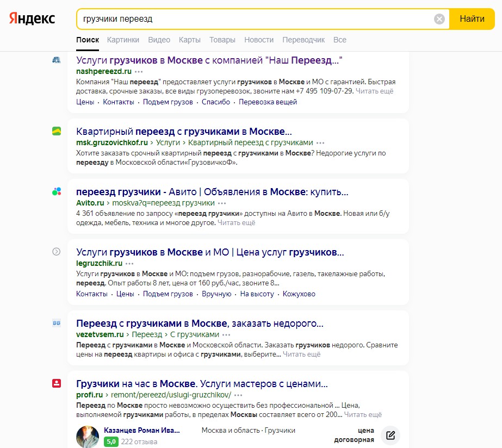Click the 5,0 rating badge
Viewport: 502px width, 448px height.
tap(111, 442)
